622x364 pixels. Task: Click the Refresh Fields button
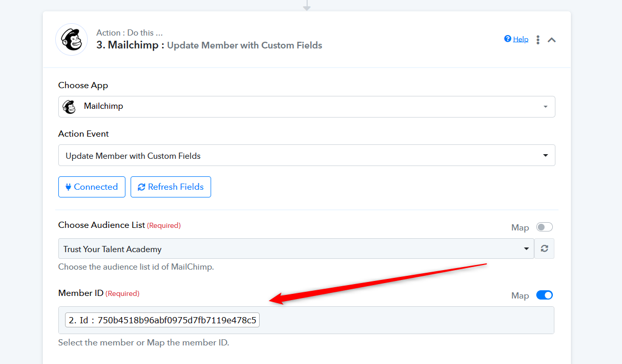171,187
